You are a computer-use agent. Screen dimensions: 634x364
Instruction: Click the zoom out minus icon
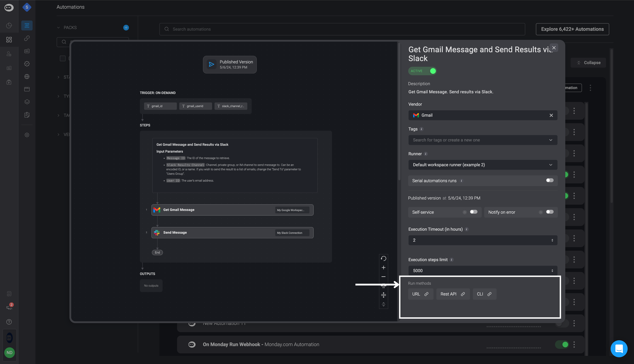(383, 277)
